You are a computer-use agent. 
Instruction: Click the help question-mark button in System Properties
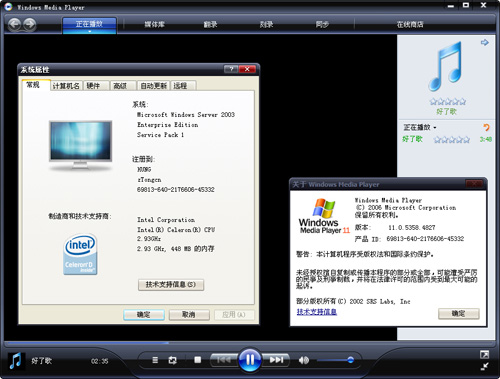click(x=231, y=69)
